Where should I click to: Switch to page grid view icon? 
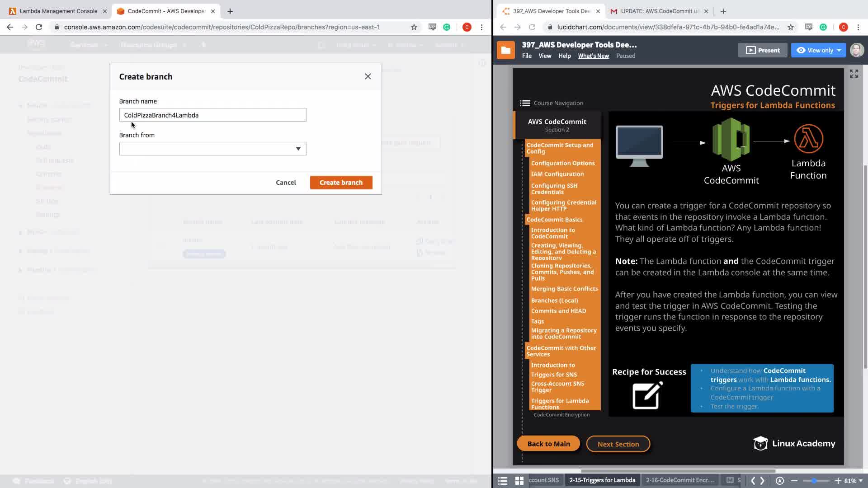click(x=519, y=480)
